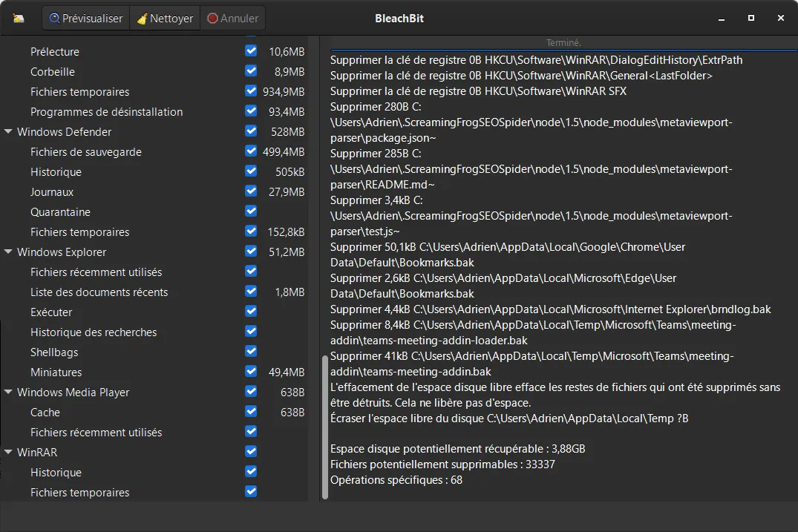Toggle the Quarantaine checkbox under Windows Defender

pyautogui.click(x=250, y=211)
